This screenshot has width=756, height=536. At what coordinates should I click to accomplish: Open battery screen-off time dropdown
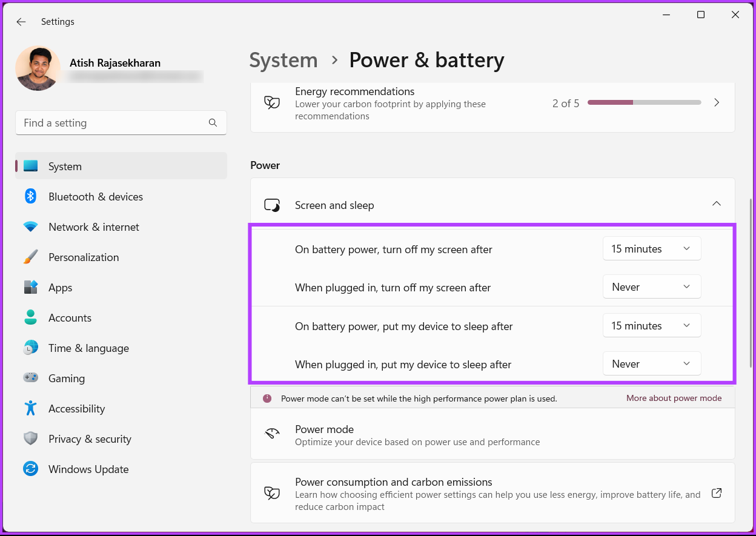coord(652,249)
